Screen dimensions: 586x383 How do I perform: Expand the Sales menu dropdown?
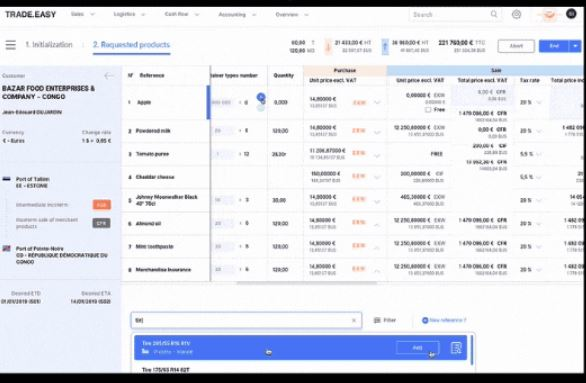(83, 14)
